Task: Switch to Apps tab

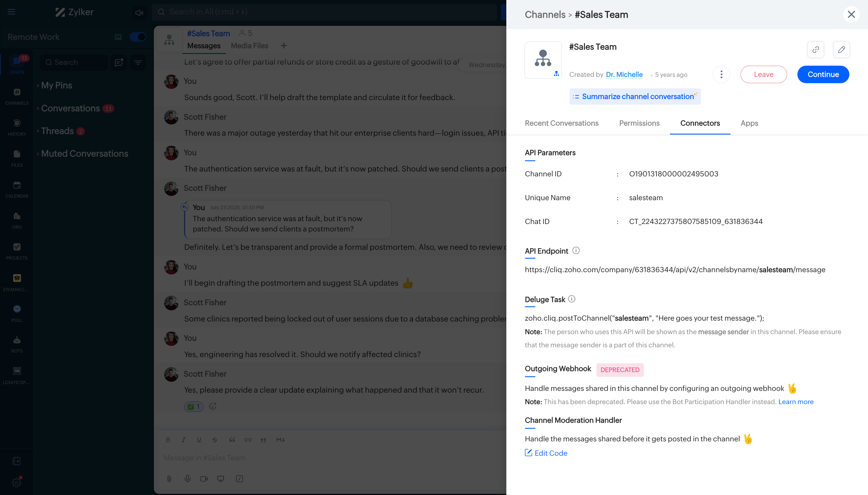Action: pos(749,123)
